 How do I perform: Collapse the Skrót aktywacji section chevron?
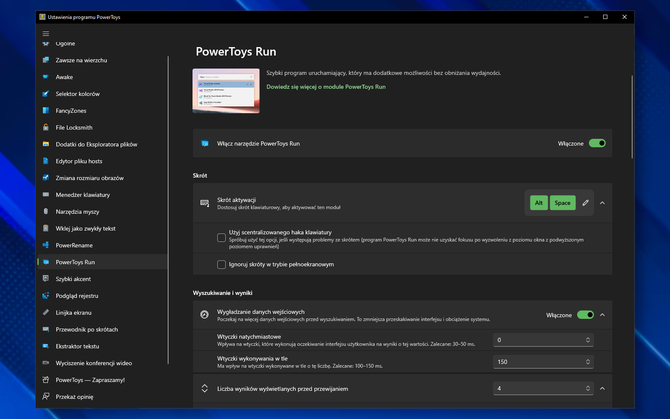602,203
